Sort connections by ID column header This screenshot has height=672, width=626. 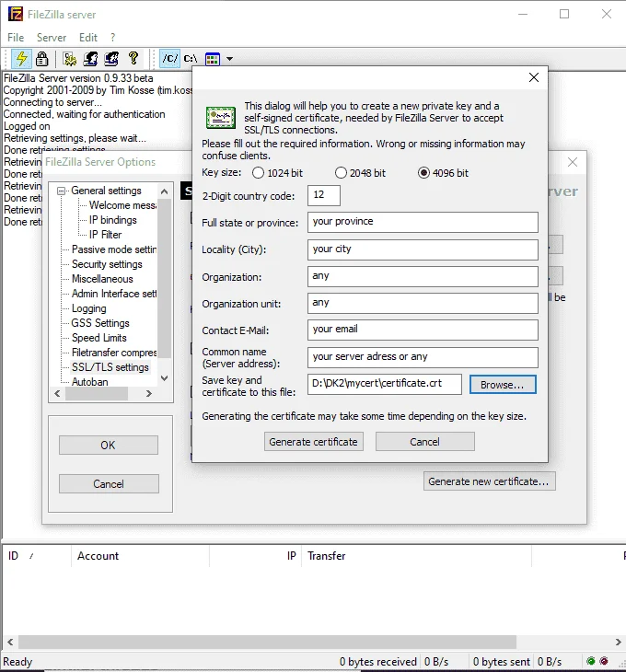coord(37,556)
